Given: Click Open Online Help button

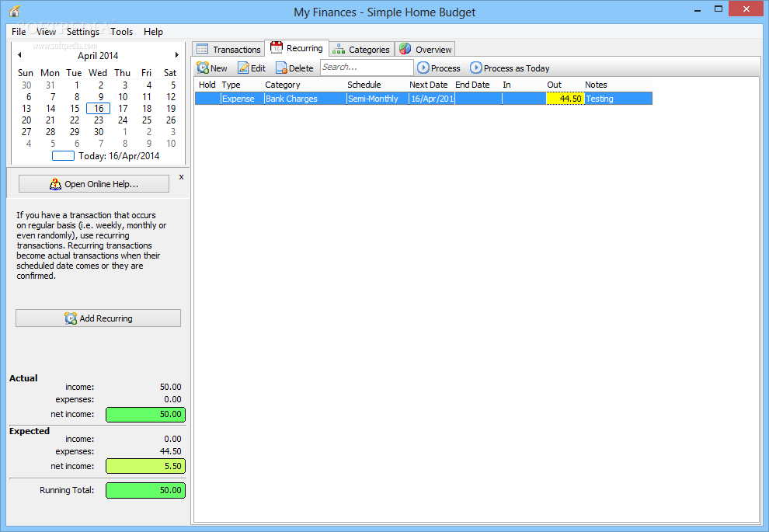Looking at the screenshot, I should (x=94, y=184).
